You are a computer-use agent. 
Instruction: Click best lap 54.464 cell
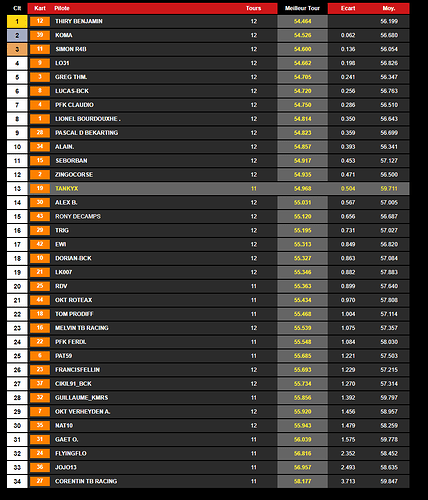pyautogui.click(x=302, y=21)
